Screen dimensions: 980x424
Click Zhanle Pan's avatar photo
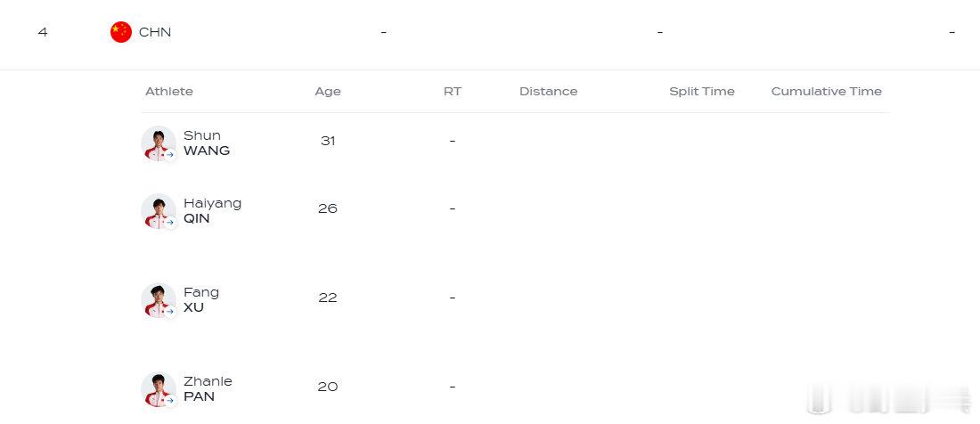[158, 389]
